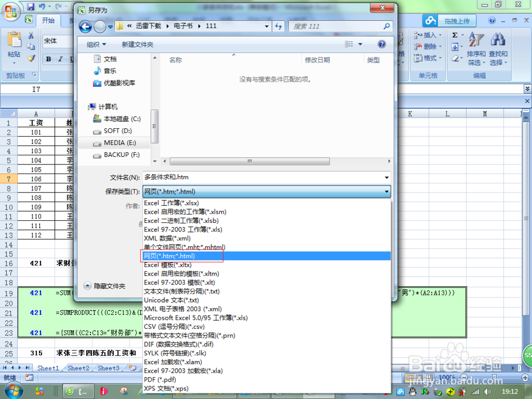Click Date Modified column header
The height and width of the screenshot is (399, 532).
tap(317, 60)
